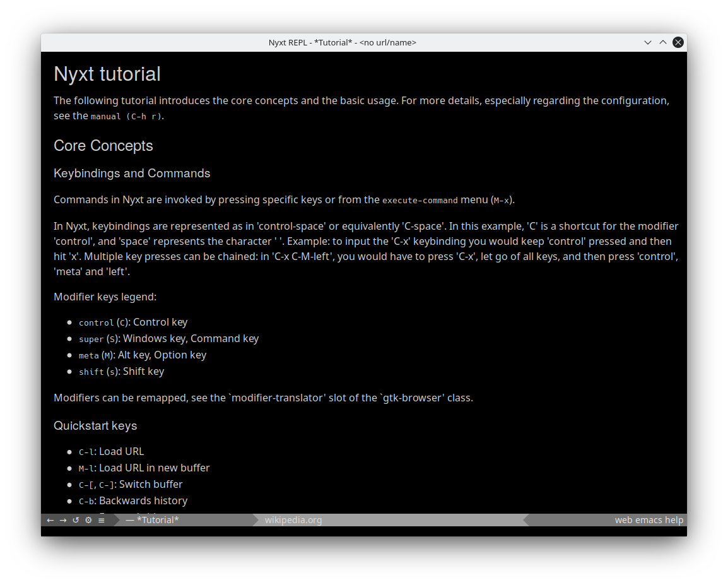
Task: Click the 'M-l: Load URL in new buffer' item
Action: (x=144, y=468)
